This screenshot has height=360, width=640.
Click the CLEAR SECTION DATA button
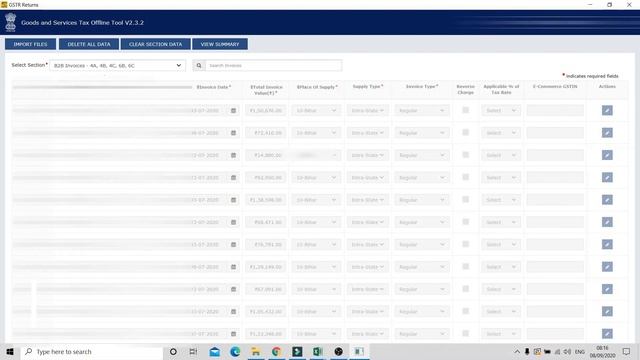coord(156,44)
